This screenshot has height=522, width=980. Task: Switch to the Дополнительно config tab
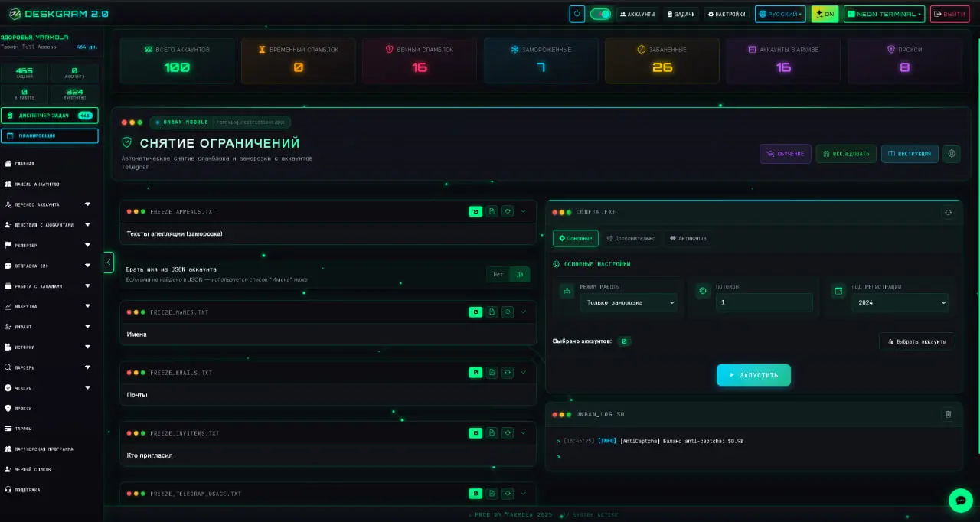click(x=631, y=238)
